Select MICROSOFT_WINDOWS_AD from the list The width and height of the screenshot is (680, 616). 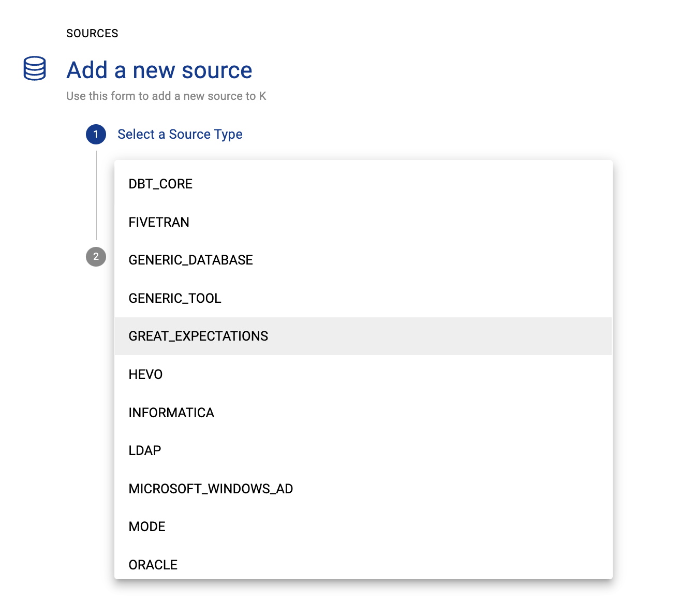point(211,489)
